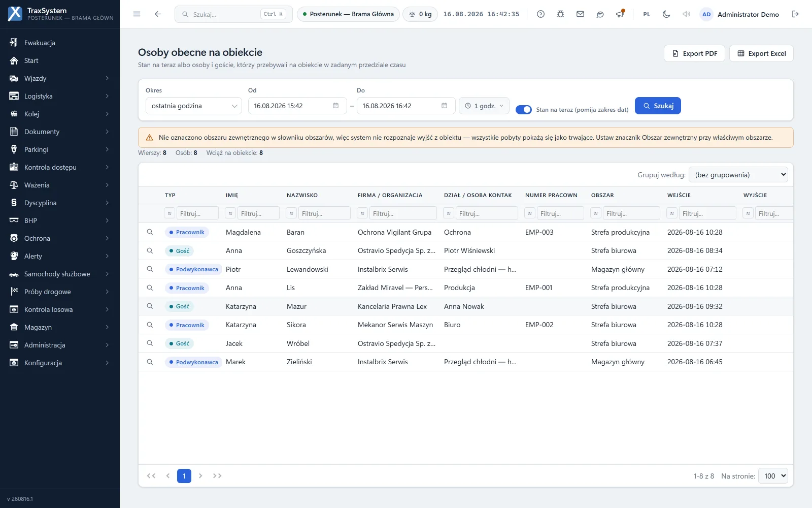Log out using the exit icon
The height and width of the screenshot is (508, 812).
point(795,14)
